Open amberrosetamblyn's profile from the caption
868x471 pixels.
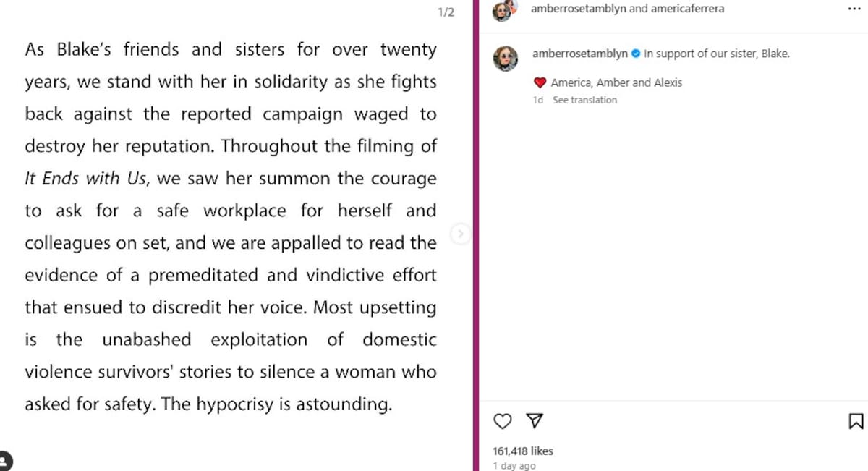click(579, 54)
